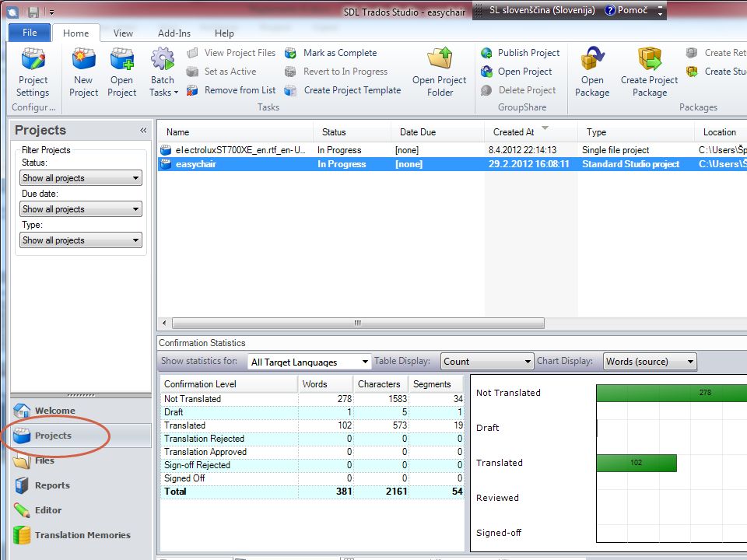The image size is (747, 560).
Task: Click the save icon in title bar
Action: 33,12
